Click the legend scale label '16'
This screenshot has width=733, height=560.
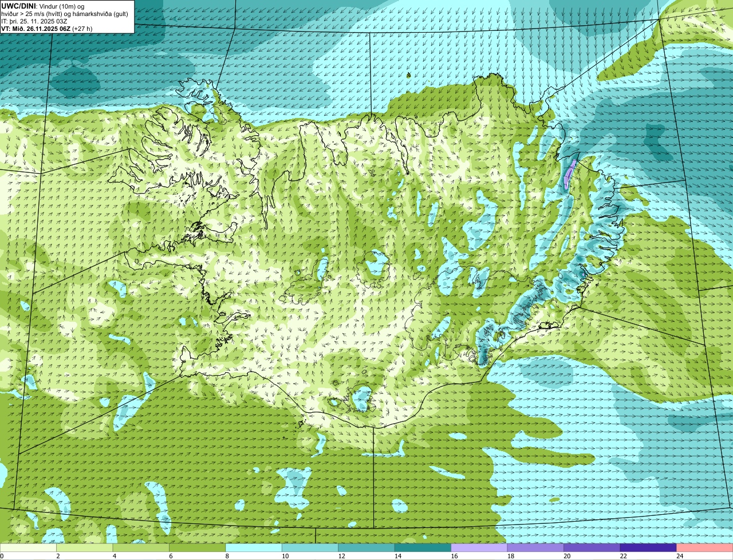point(454,556)
